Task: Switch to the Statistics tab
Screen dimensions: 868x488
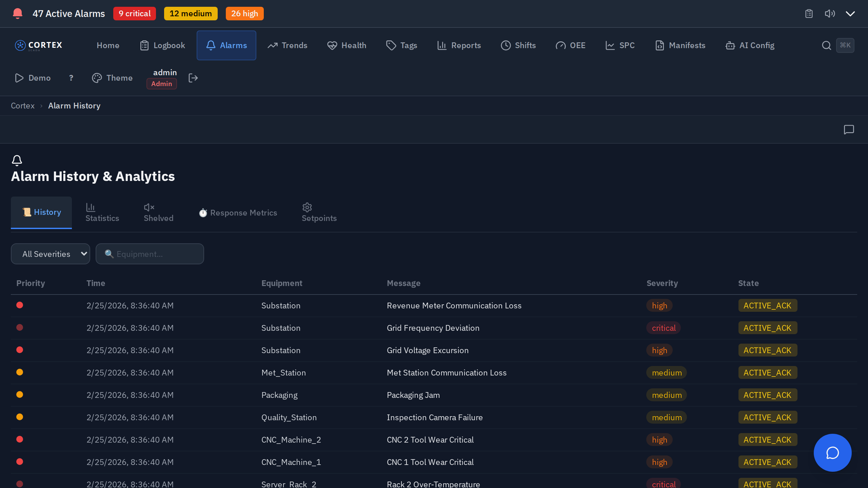Action: tap(102, 212)
